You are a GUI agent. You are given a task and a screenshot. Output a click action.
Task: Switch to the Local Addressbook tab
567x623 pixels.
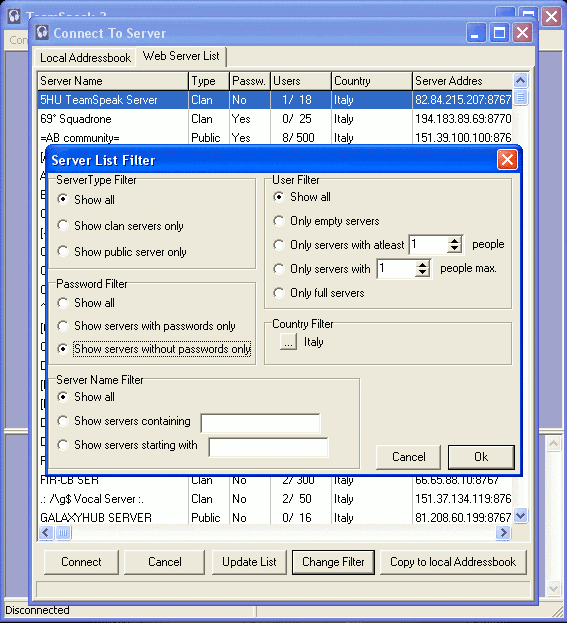(x=85, y=58)
